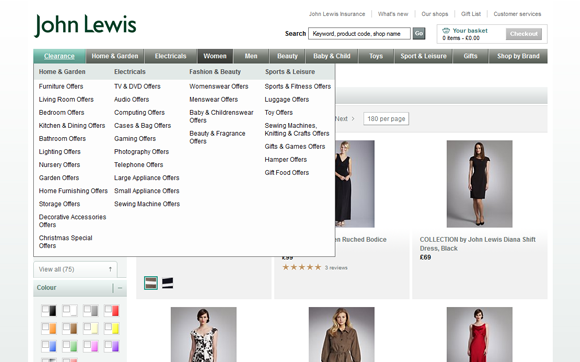
Task: Open the Customer services link
Action: [x=517, y=14]
